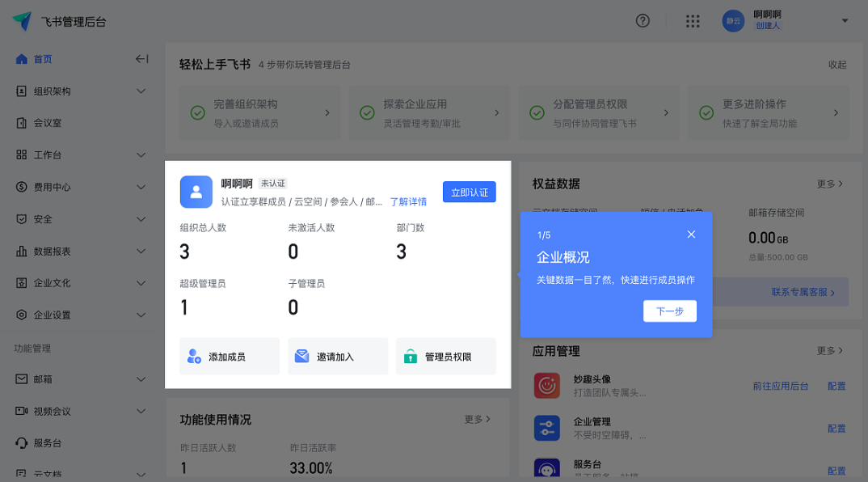This screenshot has width=868, height=482.
Task: Click the user avatar in the header
Action: coord(733,21)
